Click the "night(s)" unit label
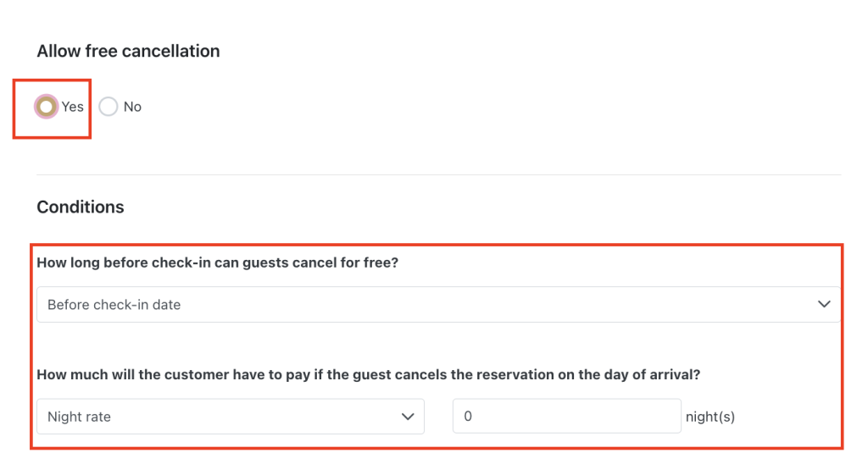The width and height of the screenshot is (868, 453). tap(710, 417)
